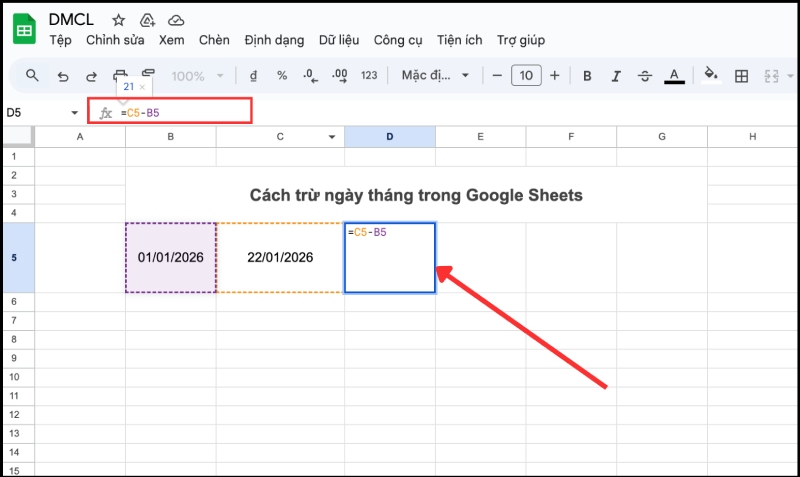The width and height of the screenshot is (800, 477).
Task: Redo the last action
Action: [91, 76]
